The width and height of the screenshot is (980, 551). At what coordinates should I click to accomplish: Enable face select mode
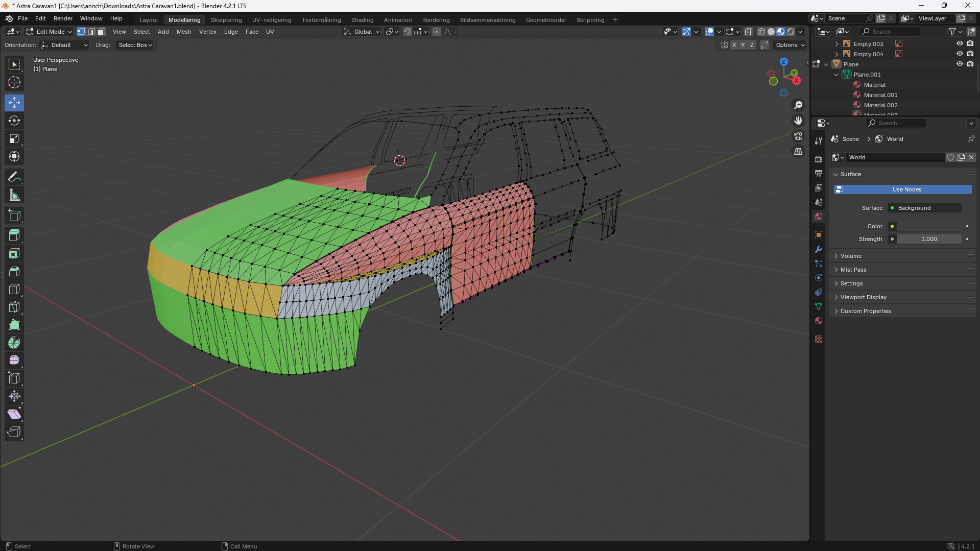(x=102, y=32)
